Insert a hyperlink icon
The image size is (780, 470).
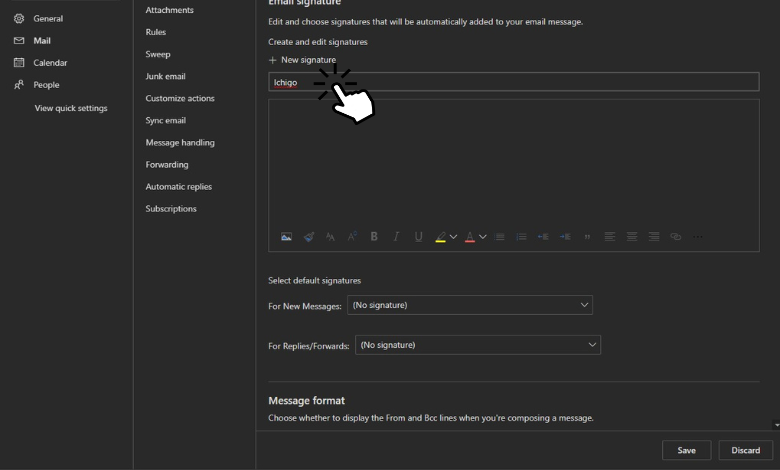(676, 237)
